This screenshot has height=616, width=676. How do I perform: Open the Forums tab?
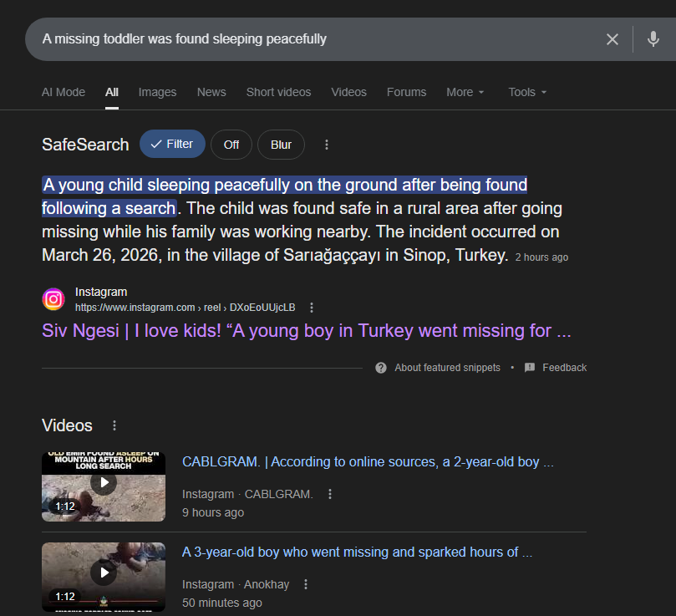pyautogui.click(x=406, y=92)
